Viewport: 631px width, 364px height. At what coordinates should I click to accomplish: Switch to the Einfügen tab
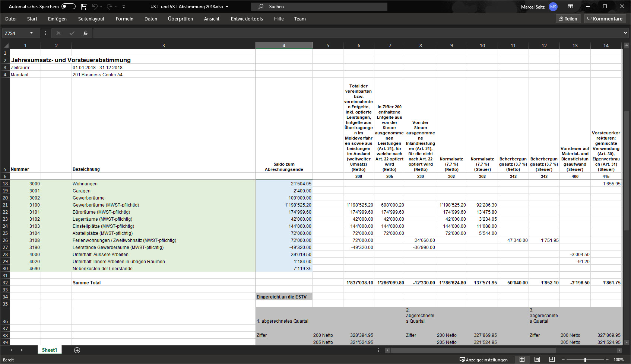(57, 19)
